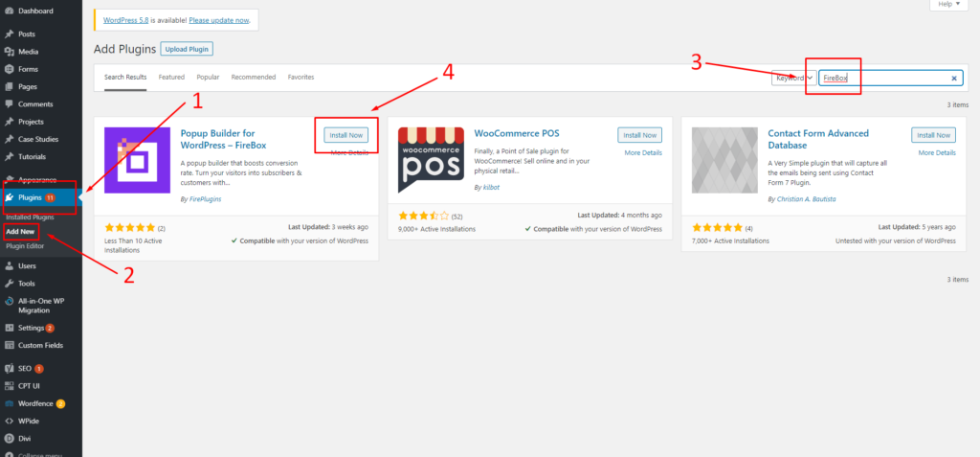Open Installed Plugins submenu item
Image resolution: width=980 pixels, height=457 pixels.
coord(30,217)
